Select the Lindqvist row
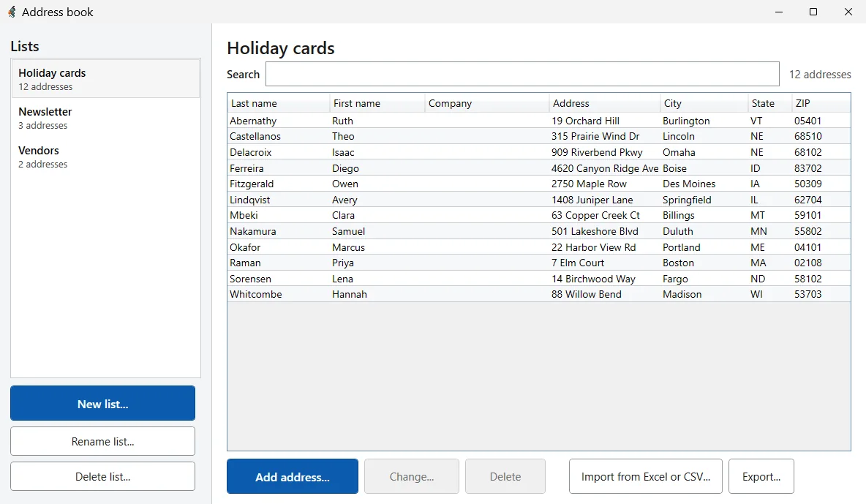 538,200
